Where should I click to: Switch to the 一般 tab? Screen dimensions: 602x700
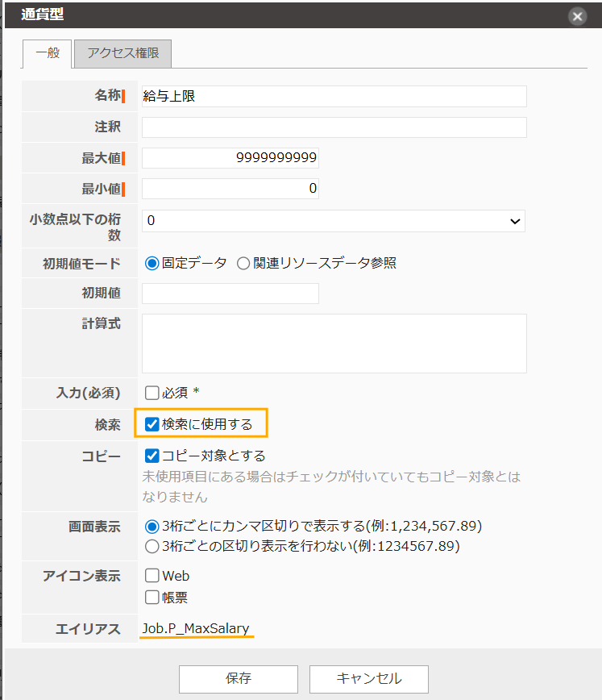pos(48,54)
